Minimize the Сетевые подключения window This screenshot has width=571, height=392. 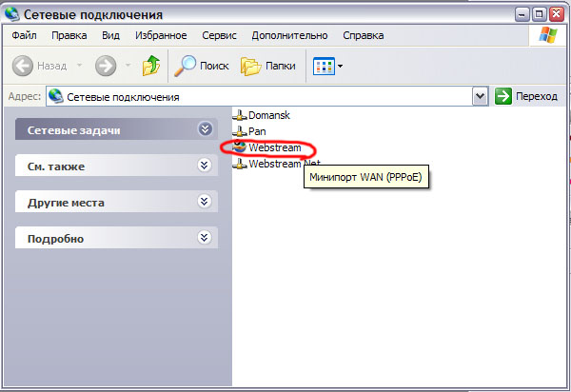pos(522,14)
